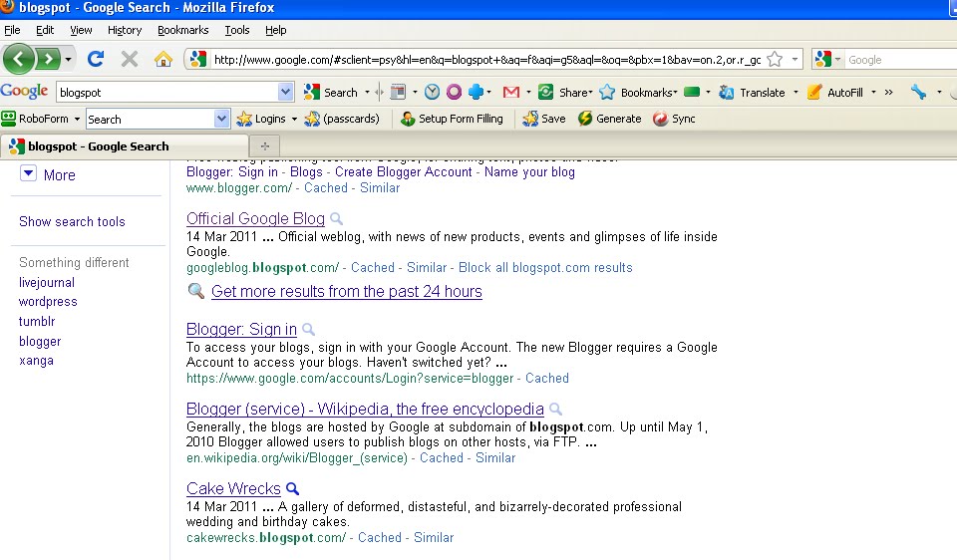Click the AutoFill pencil button
Viewport: 957px width, 560px height.
(x=835, y=92)
